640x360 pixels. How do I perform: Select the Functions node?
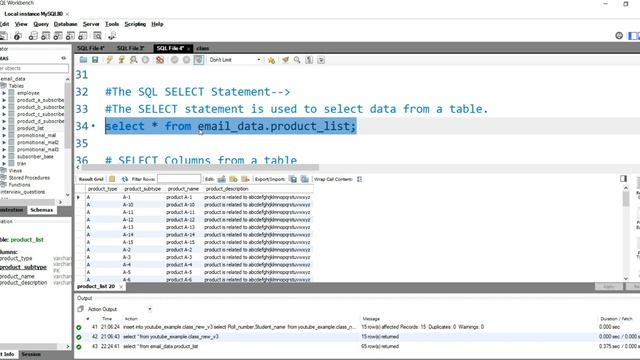(19, 185)
